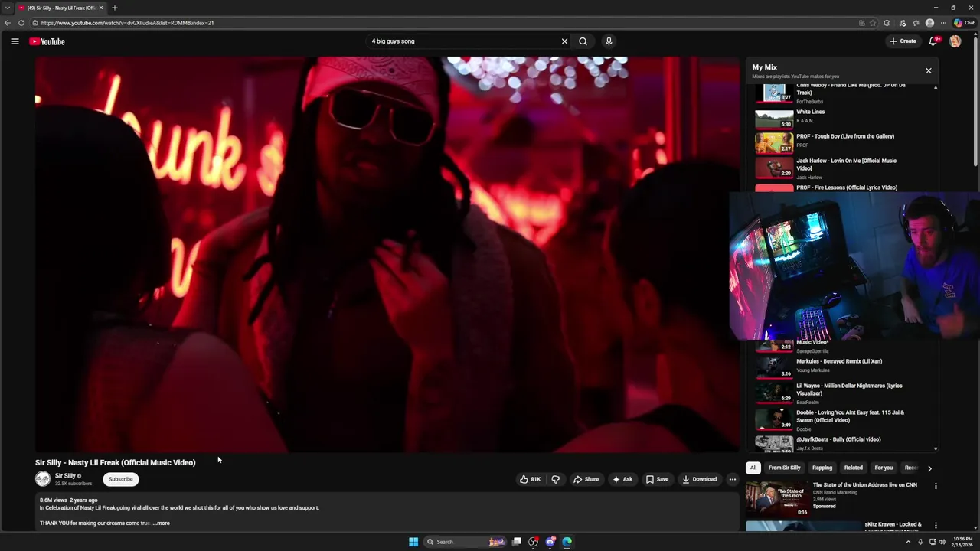Bookmark this page with the star
This screenshot has height=551, width=980.
872,23
